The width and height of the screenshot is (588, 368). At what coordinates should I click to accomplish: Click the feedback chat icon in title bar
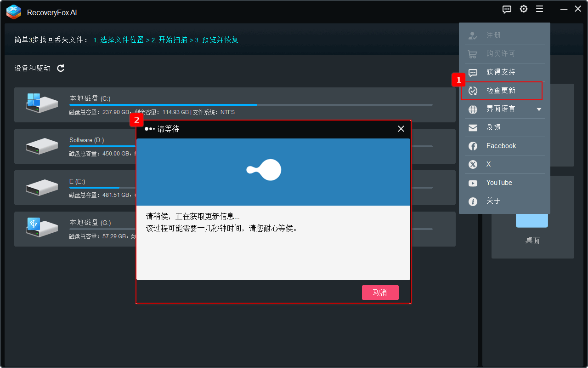tap(507, 9)
